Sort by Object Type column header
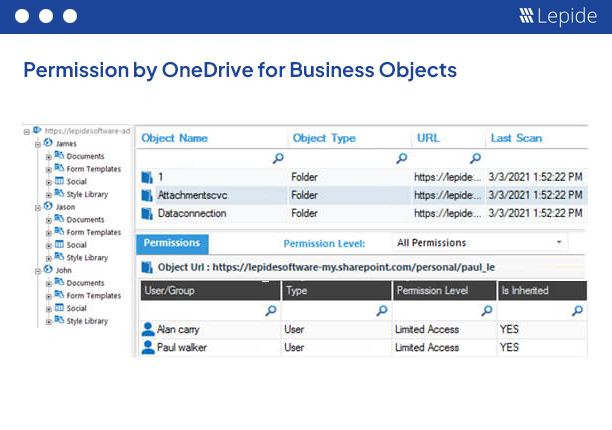The image size is (612, 430). pyautogui.click(x=324, y=138)
